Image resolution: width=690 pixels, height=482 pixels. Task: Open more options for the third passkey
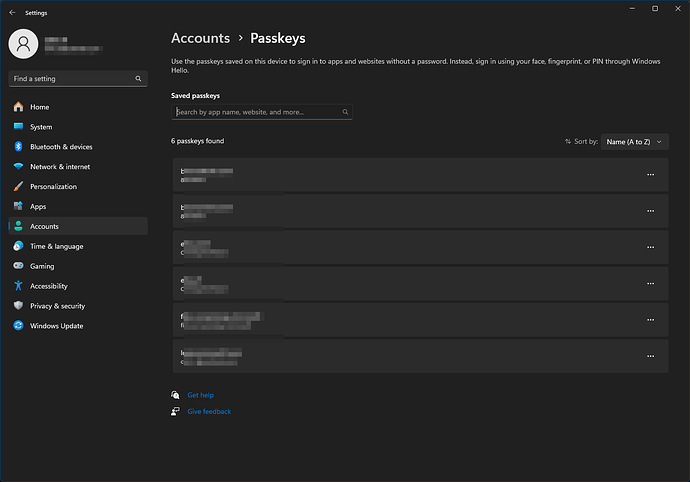(650, 247)
